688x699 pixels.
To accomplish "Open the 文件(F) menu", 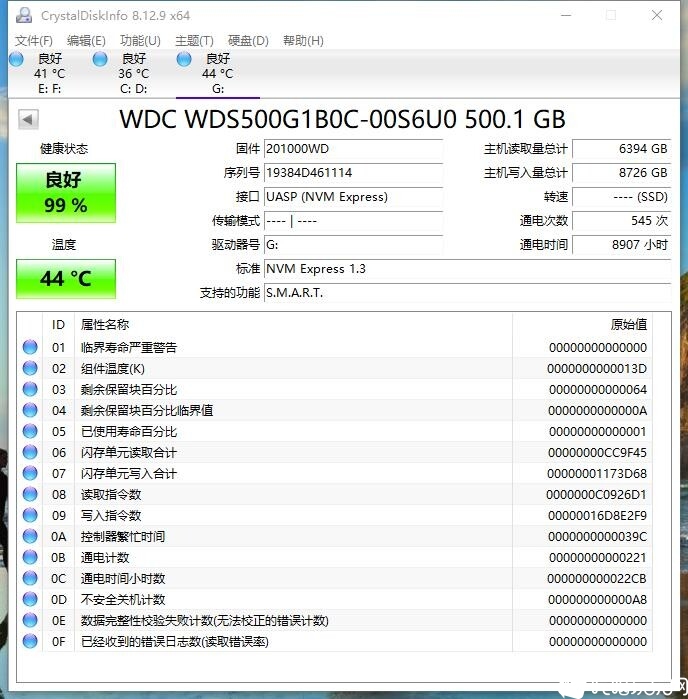I will (x=34, y=41).
